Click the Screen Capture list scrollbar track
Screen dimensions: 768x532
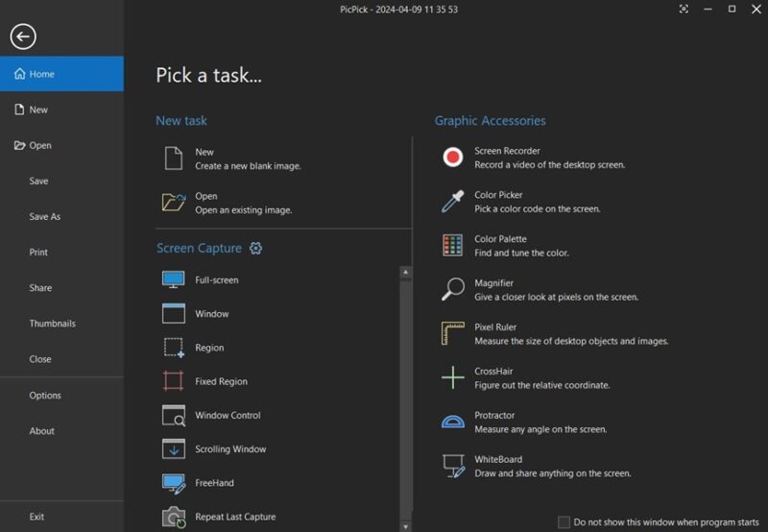(405, 399)
